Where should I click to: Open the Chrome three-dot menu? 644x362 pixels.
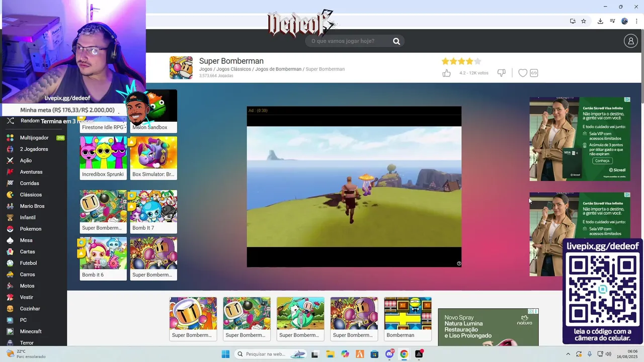(x=636, y=21)
